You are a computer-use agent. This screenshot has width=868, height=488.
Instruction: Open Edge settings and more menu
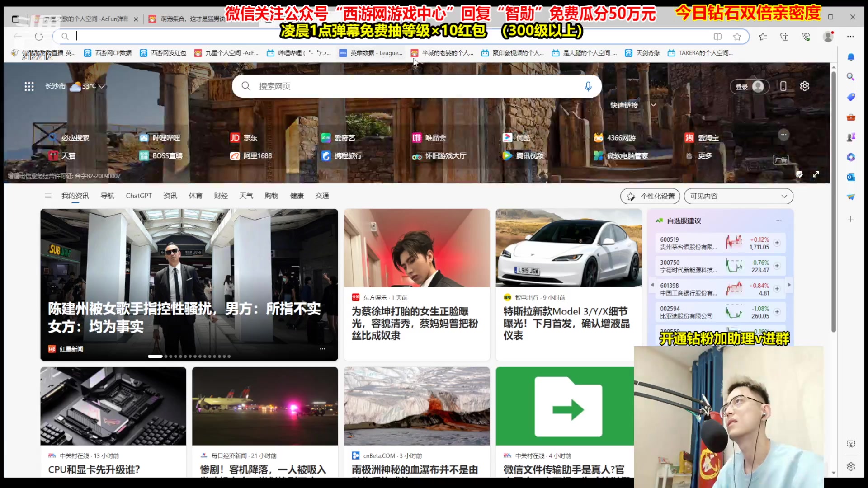(850, 37)
